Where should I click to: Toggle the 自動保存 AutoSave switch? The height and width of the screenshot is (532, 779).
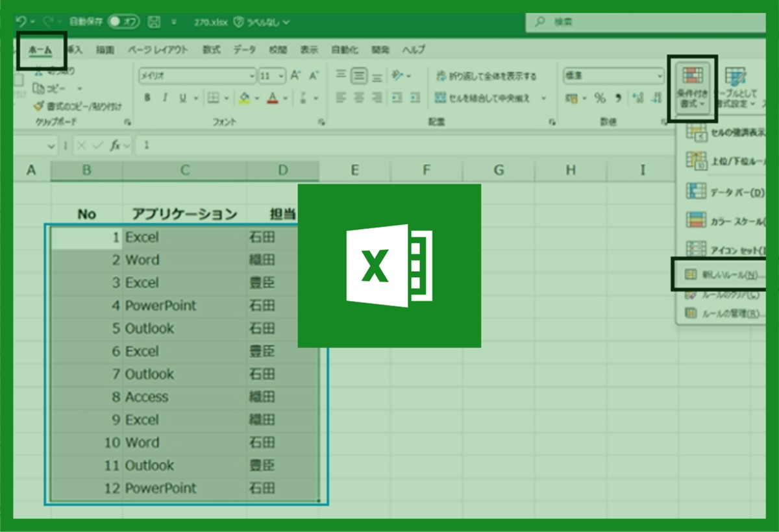pos(124,21)
